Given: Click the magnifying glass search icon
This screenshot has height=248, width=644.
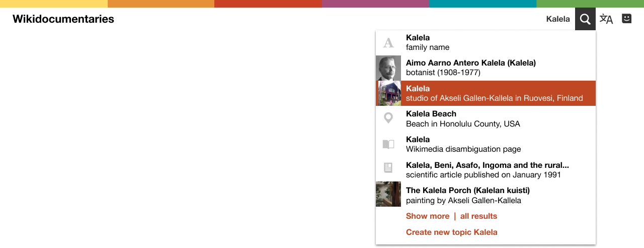Looking at the screenshot, I should pos(585,19).
